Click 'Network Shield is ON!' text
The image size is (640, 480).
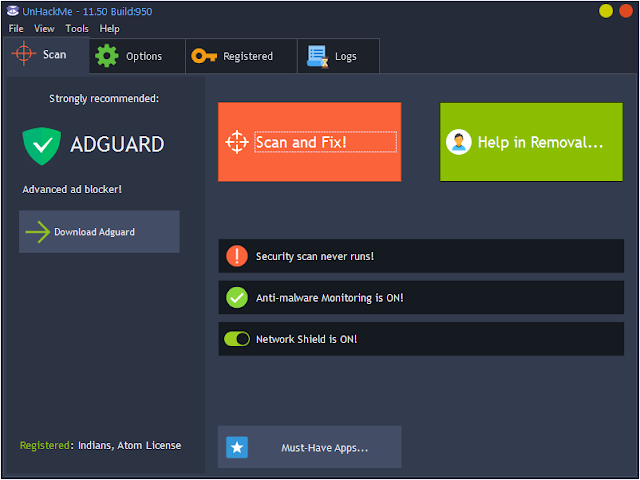click(x=307, y=339)
